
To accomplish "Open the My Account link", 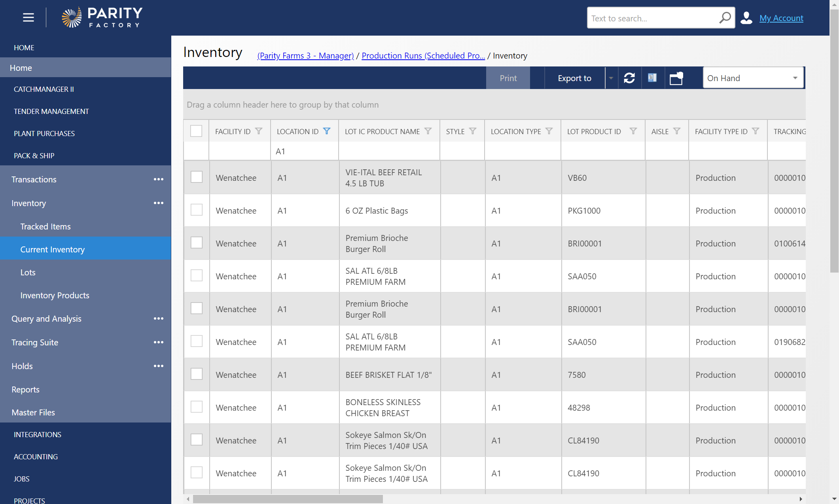I will [x=781, y=18].
